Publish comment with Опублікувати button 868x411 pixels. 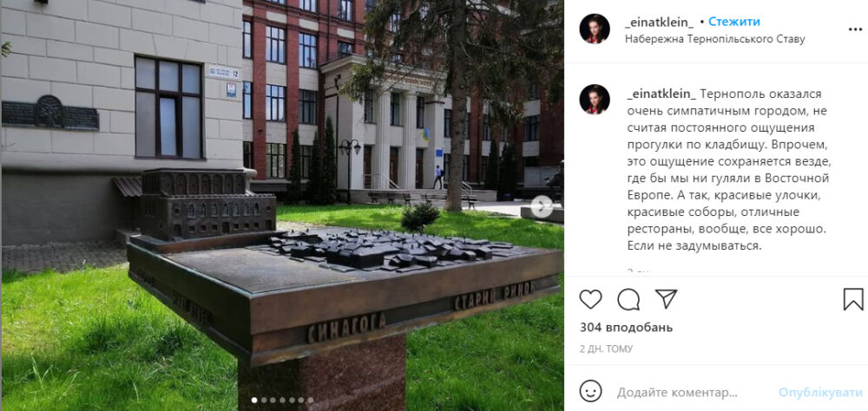pos(820,393)
